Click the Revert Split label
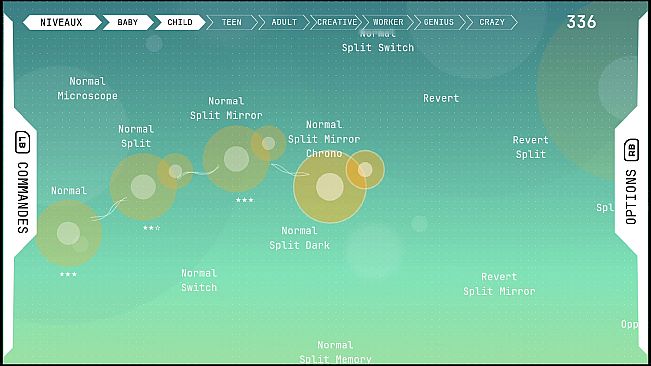 531,147
